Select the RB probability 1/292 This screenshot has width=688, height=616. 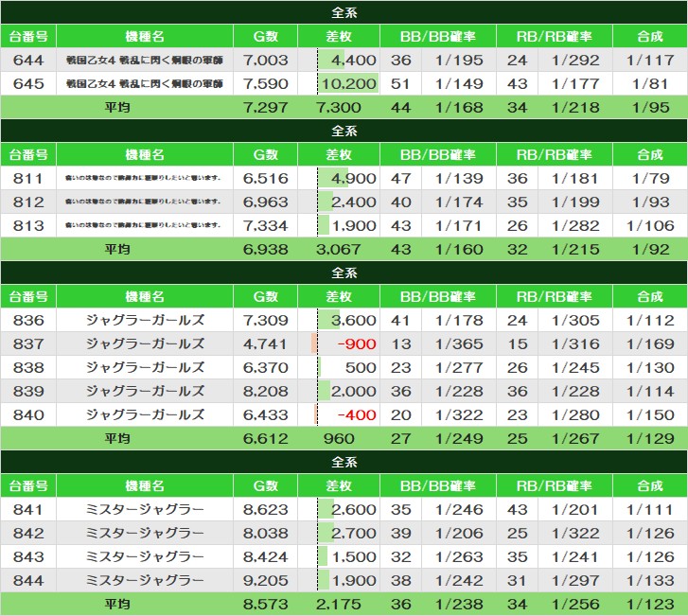click(575, 61)
